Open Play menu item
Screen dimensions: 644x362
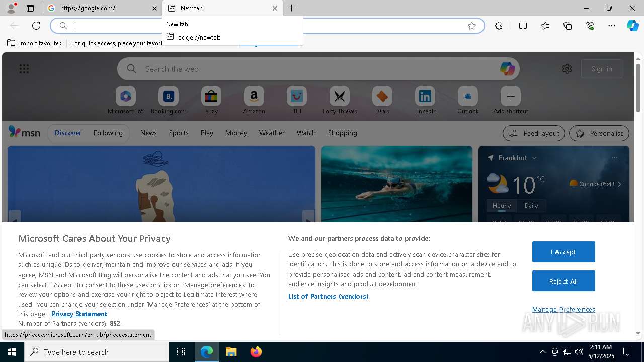pyautogui.click(x=207, y=133)
